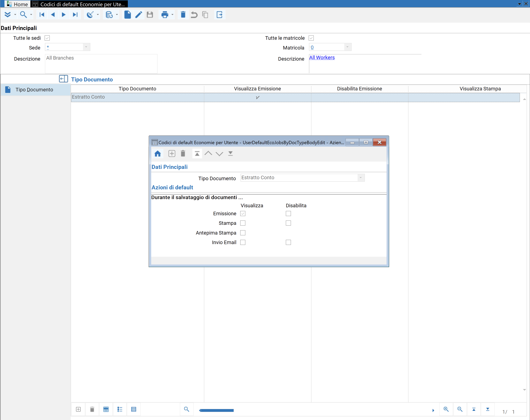Click the exit/export icon in the main toolbar
Screen dimensions: 530x420
(x=220, y=15)
